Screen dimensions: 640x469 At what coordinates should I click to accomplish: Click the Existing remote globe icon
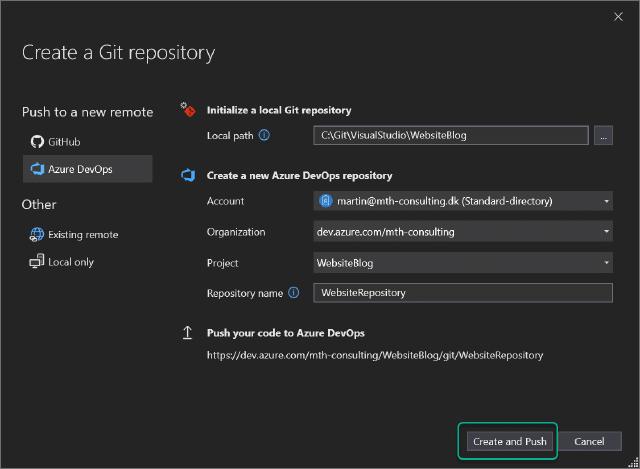point(38,235)
